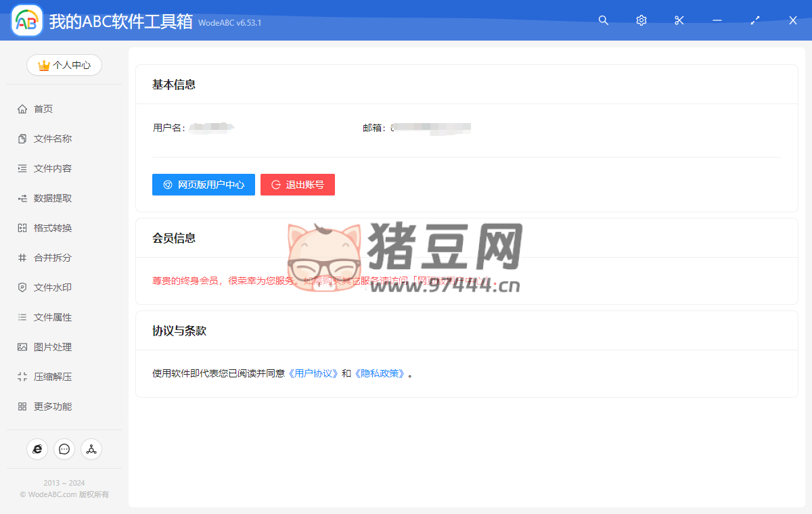This screenshot has height=514, width=812.
Task: Open the 《用户协议》 link
Action: coord(313,373)
